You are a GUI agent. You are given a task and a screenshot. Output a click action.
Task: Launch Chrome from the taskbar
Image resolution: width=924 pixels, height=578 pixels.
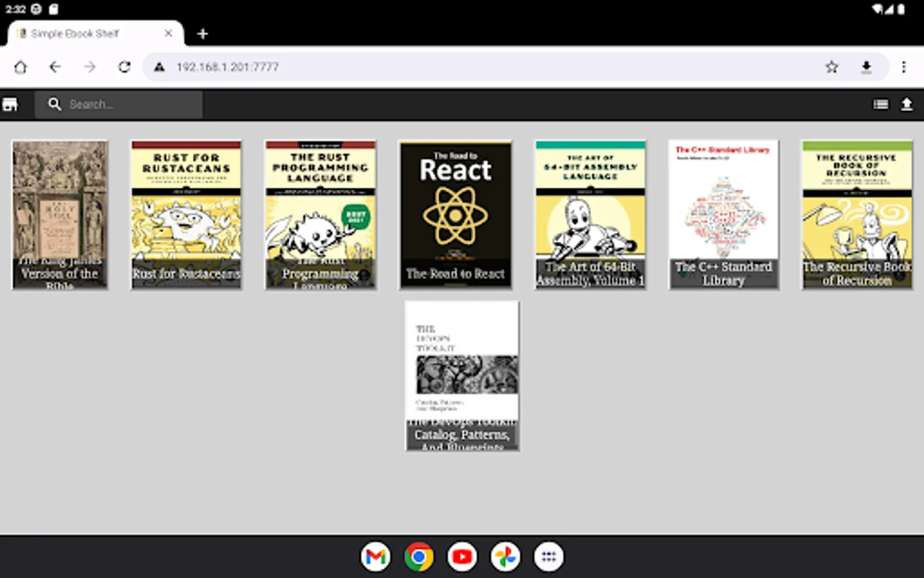(419, 557)
